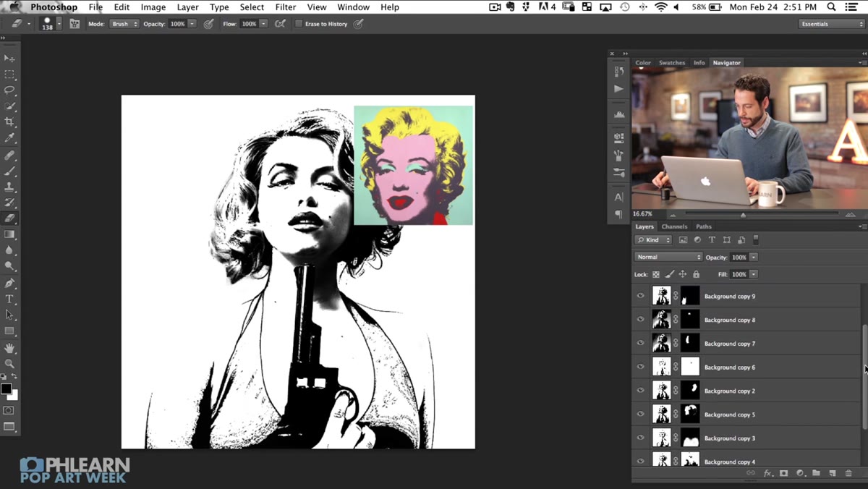Click the Wi-Fi menu bar icon
Image resolution: width=868 pixels, height=489 pixels.
click(x=660, y=7)
